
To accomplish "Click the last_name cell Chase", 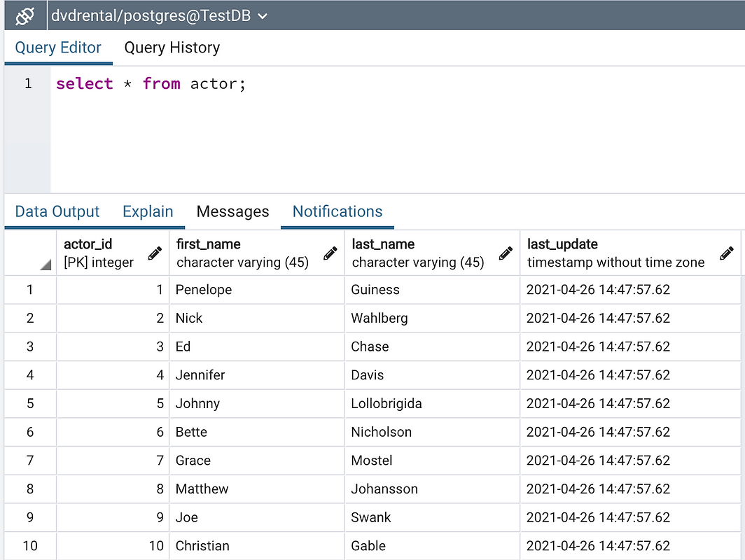I will pyautogui.click(x=433, y=346).
